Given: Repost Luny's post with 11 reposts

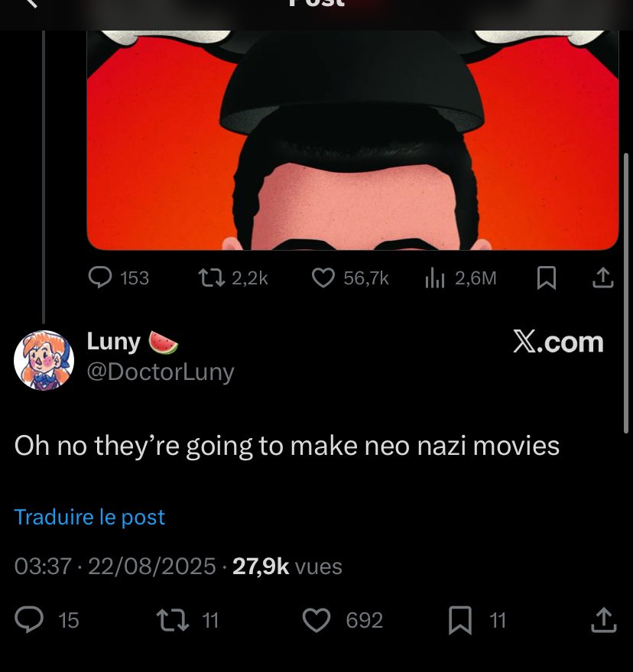Looking at the screenshot, I should click(188, 620).
